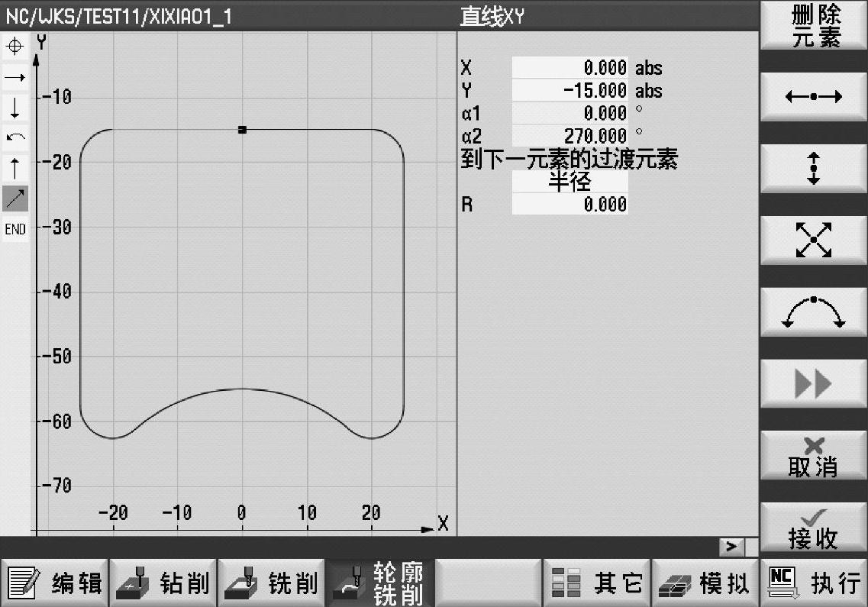Click the END marker in contour list
The image size is (868, 607).
tap(15, 228)
